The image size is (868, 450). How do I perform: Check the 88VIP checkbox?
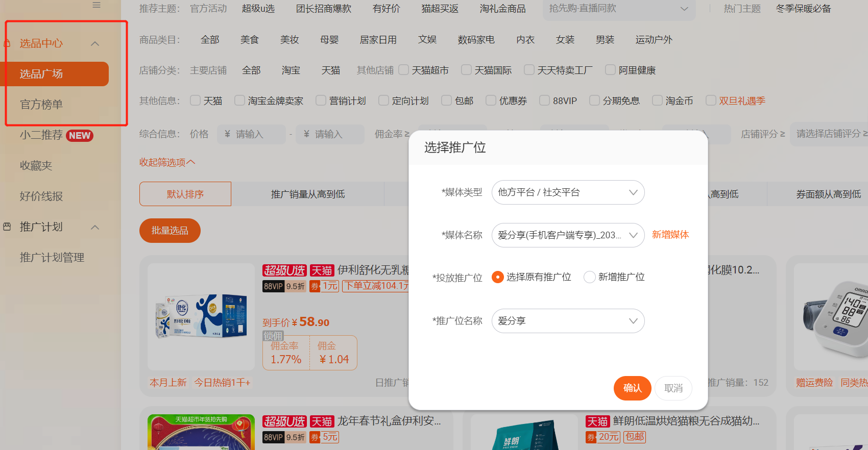pos(544,101)
